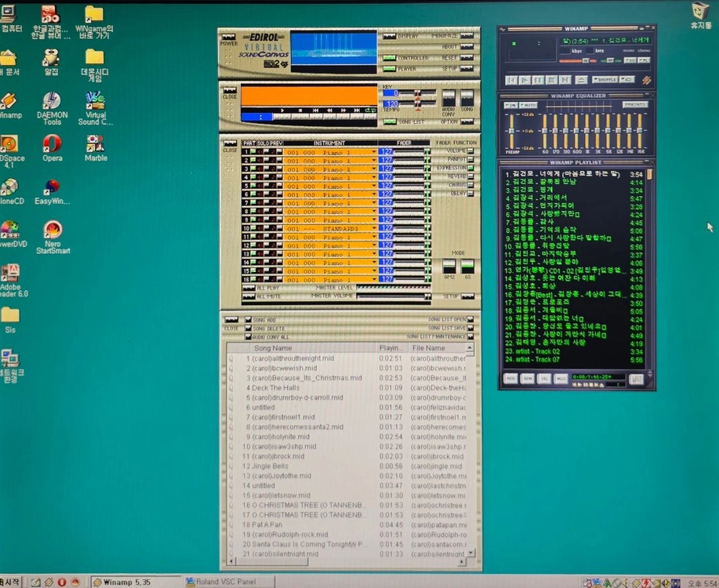The width and height of the screenshot is (719, 588).
Task: Skip to next track in Winamp
Action: (x=565, y=80)
